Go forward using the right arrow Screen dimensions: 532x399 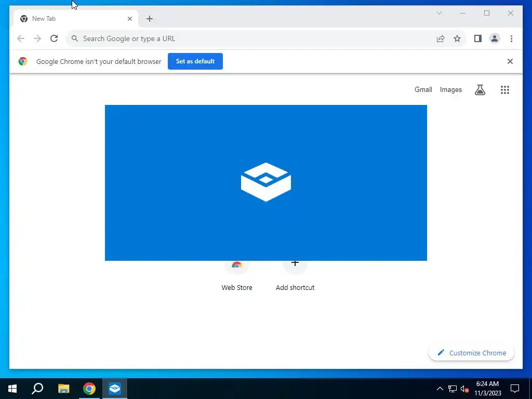[x=37, y=38]
